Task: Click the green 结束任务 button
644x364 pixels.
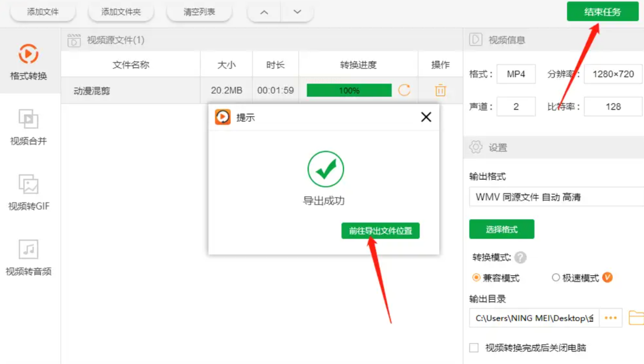Action: [602, 12]
